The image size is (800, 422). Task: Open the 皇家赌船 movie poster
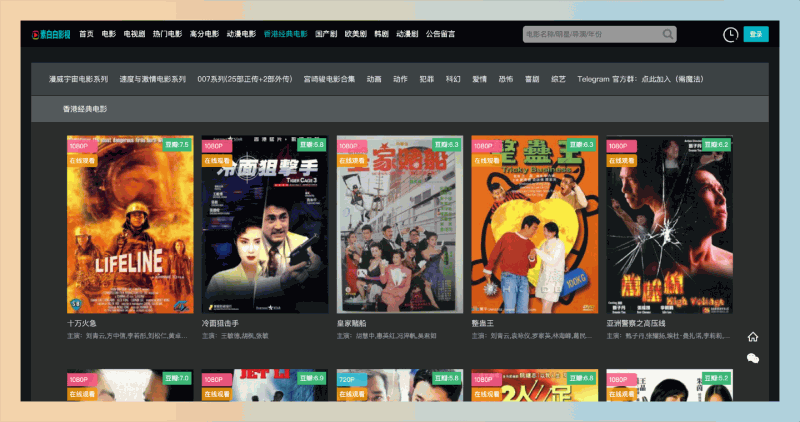400,225
